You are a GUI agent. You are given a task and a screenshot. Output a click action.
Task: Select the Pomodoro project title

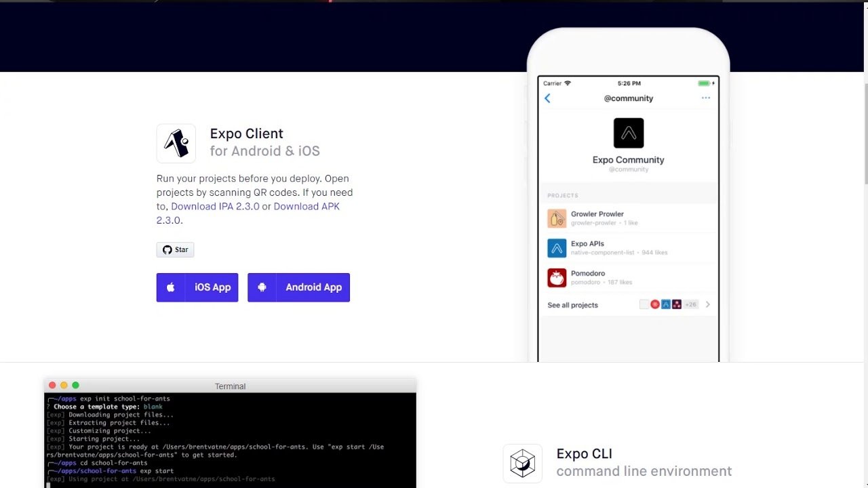pyautogui.click(x=588, y=273)
